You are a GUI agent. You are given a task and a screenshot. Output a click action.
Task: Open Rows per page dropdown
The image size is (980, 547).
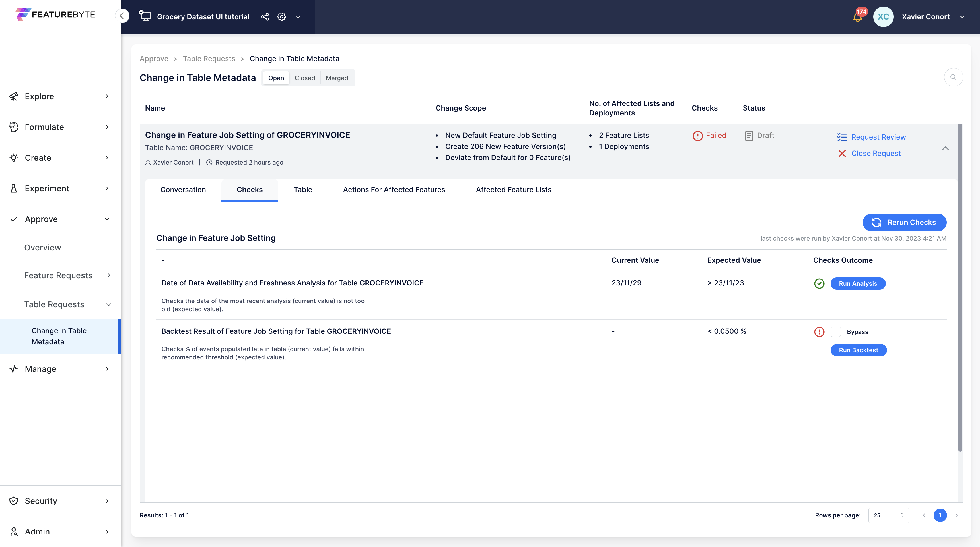tap(888, 515)
